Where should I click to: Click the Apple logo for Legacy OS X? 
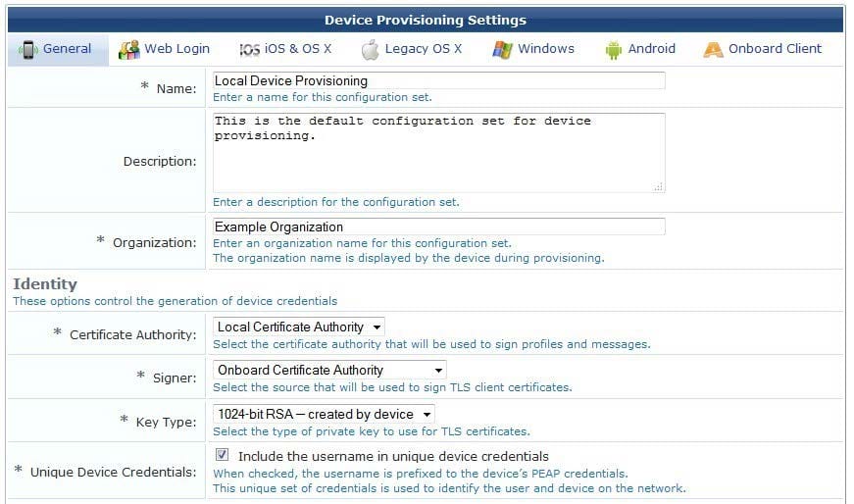pos(370,50)
